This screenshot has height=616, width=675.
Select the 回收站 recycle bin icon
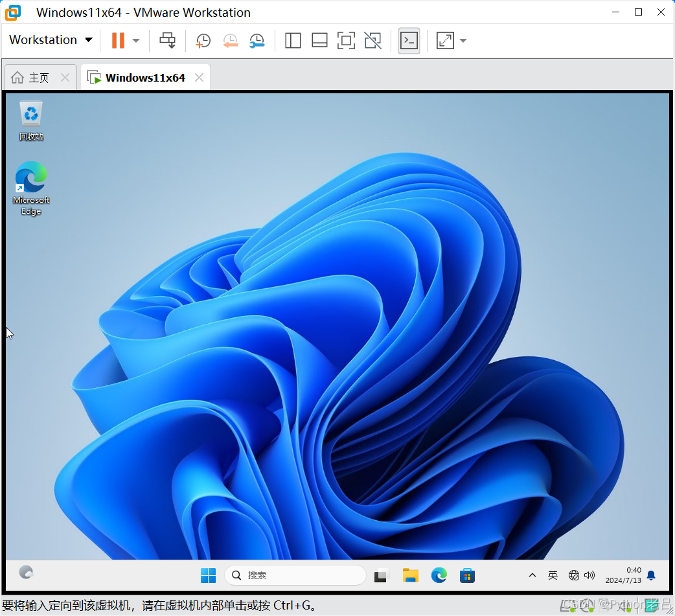pyautogui.click(x=31, y=120)
